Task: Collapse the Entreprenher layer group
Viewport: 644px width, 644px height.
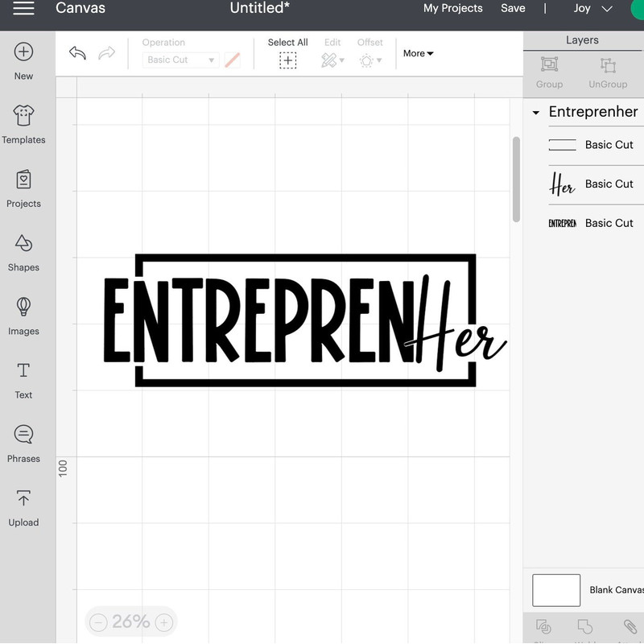Action: [536, 114]
